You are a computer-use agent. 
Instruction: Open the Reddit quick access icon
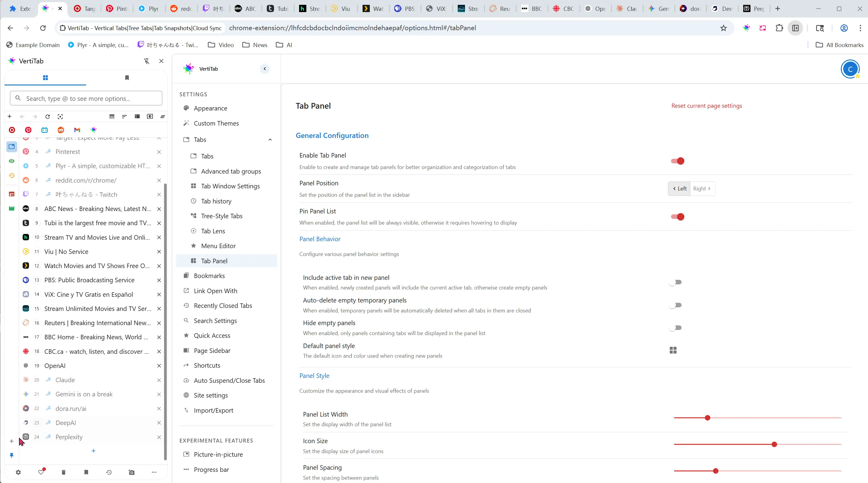[61, 130]
